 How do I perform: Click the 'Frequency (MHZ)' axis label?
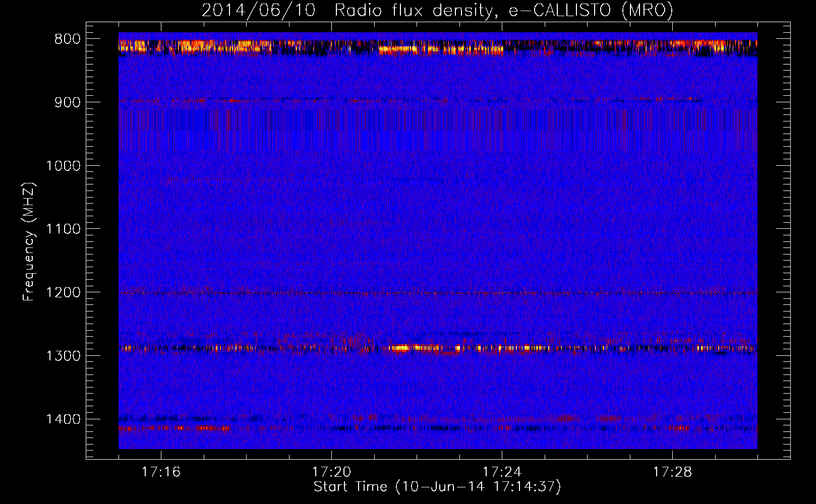(x=29, y=242)
